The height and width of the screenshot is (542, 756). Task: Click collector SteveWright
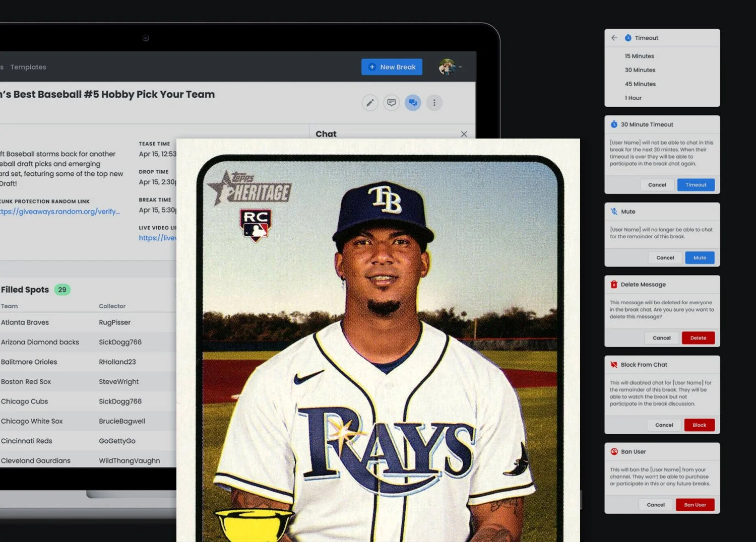119,382
